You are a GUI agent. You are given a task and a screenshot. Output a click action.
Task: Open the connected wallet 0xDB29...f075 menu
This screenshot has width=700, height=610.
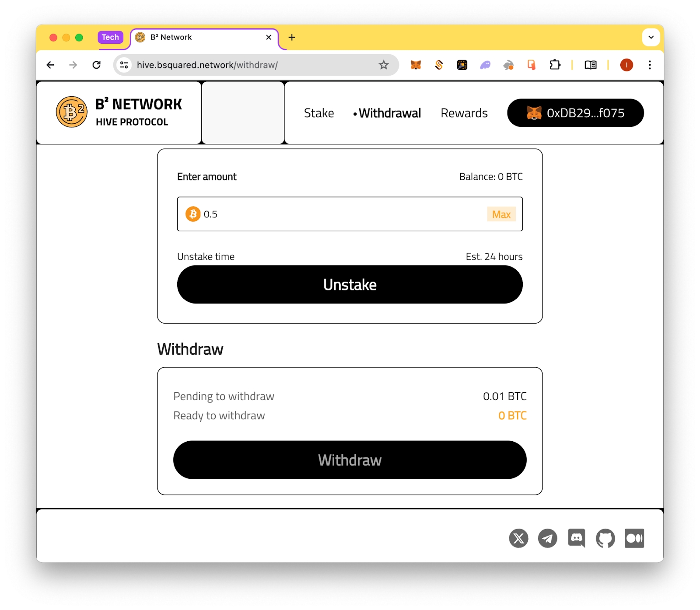tap(575, 113)
